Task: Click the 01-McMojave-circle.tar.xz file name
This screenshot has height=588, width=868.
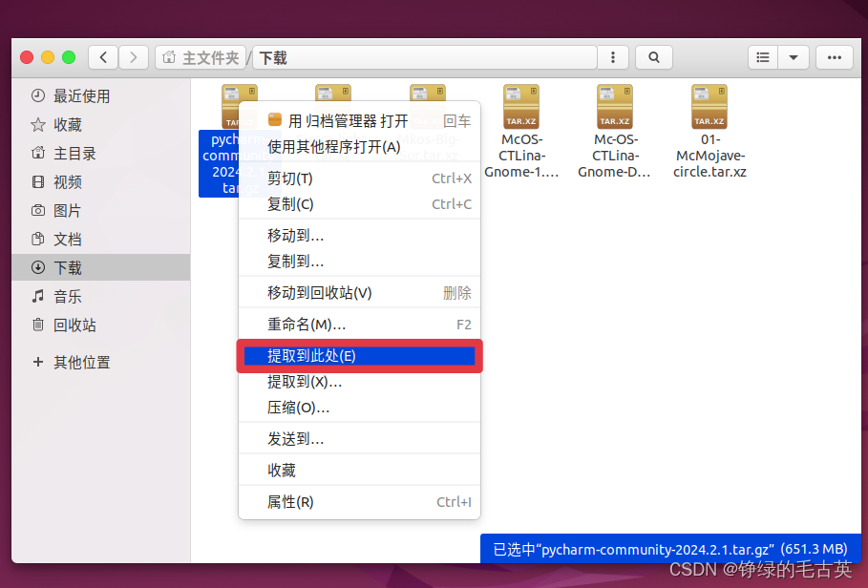Action: (709, 156)
